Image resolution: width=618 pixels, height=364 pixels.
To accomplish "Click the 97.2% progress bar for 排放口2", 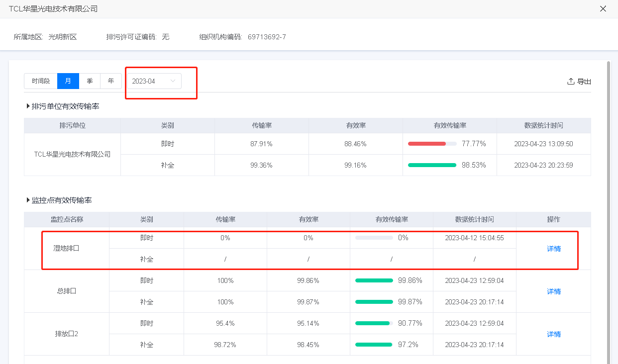I will pos(374,345).
